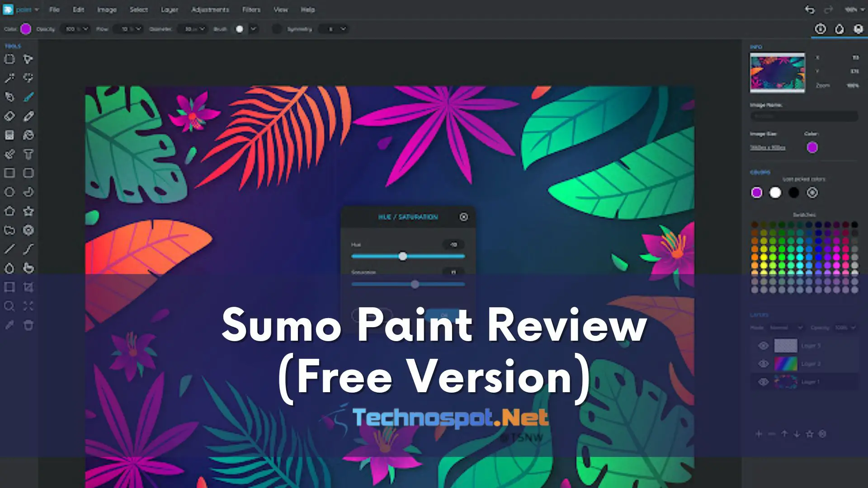The height and width of the screenshot is (488, 868).
Task: Open the layer blend Mode dropdown
Action: [786, 328]
